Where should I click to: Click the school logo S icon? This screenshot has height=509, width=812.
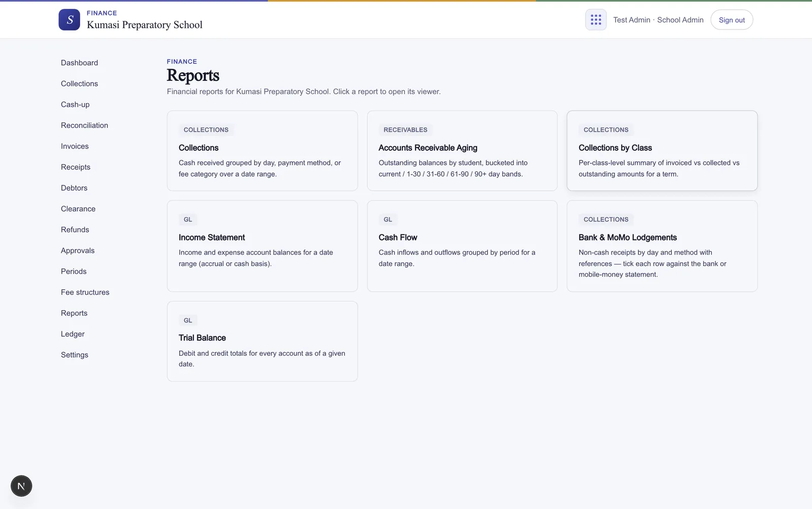tap(69, 20)
